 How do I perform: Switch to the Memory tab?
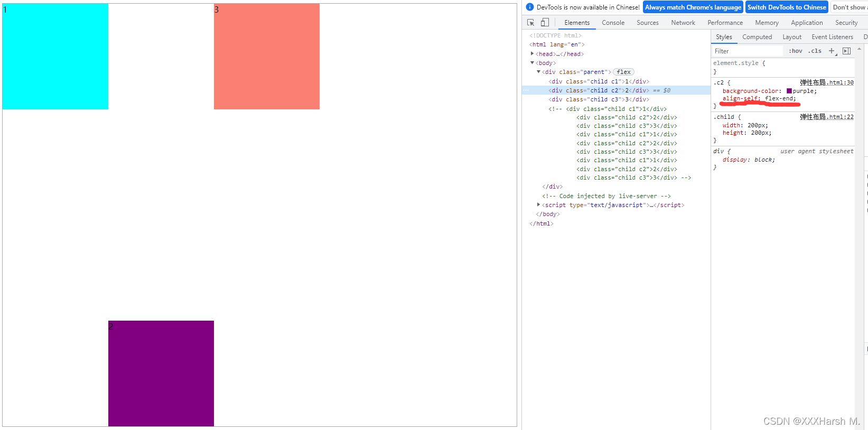pyautogui.click(x=767, y=23)
